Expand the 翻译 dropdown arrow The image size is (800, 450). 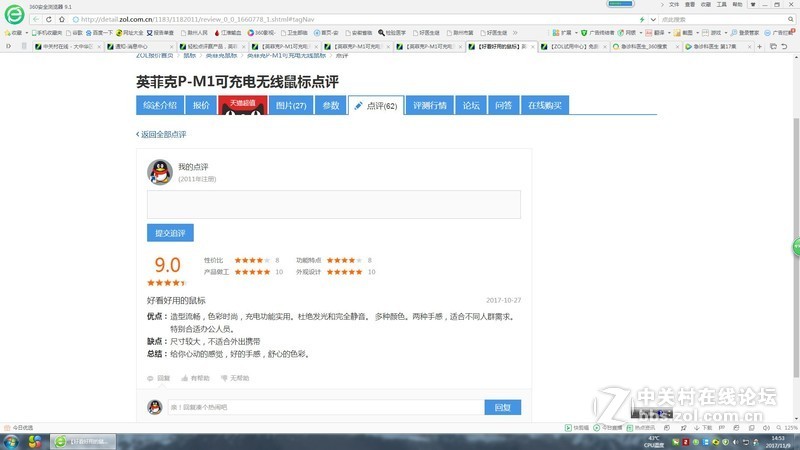point(669,33)
